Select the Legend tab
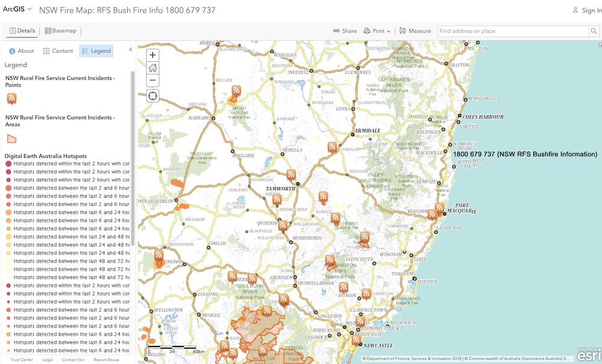Image resolution: width=602 pixels, height=364 pixels. pos(96,51)
